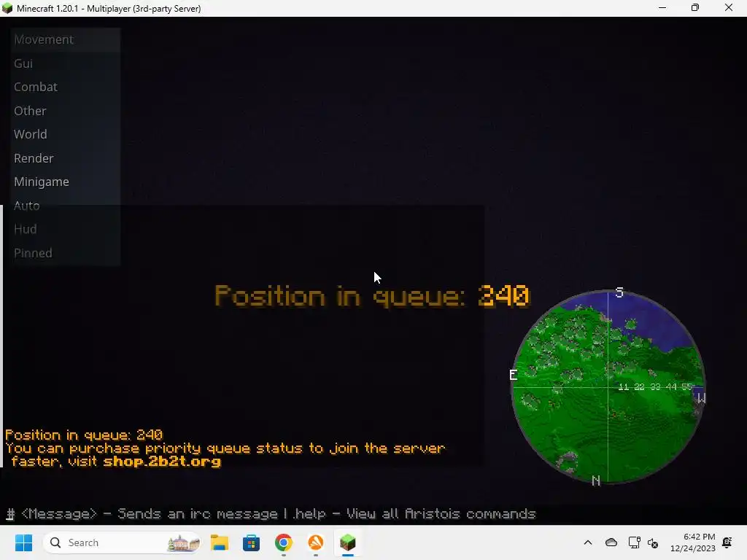Switch to the orange Avast taskbar icon
Viewport: 747px width, 560px height.
click(315, 542)
